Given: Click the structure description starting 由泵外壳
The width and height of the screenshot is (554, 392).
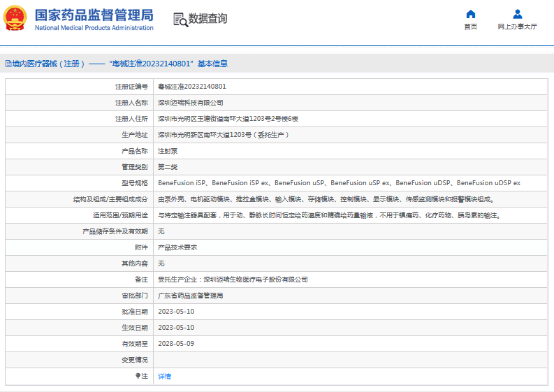Looking at the screenshot, I should click(x=326, y=199).
